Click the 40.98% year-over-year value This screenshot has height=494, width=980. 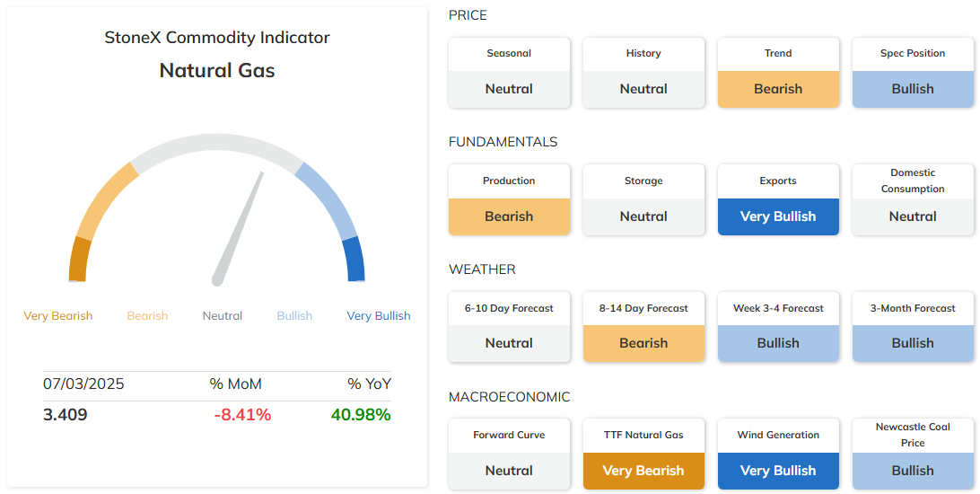[x=362, y=415]
